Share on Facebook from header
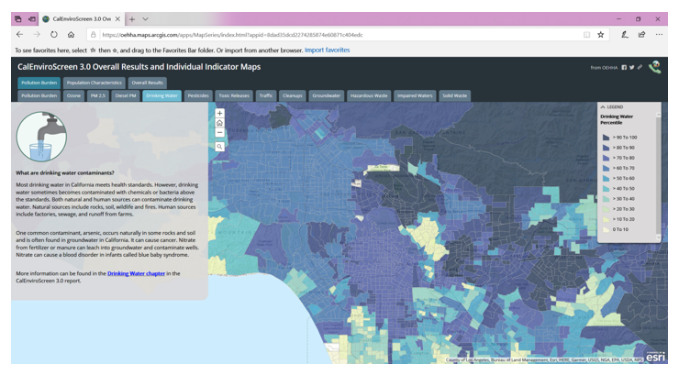Screen dimensions: 686x374 tap(624, 67)
